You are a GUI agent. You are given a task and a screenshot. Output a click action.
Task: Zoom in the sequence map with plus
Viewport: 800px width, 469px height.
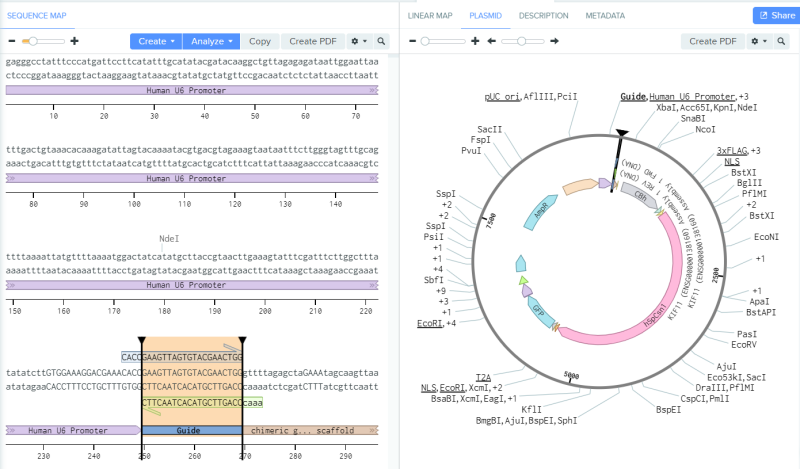click(74, 41)
